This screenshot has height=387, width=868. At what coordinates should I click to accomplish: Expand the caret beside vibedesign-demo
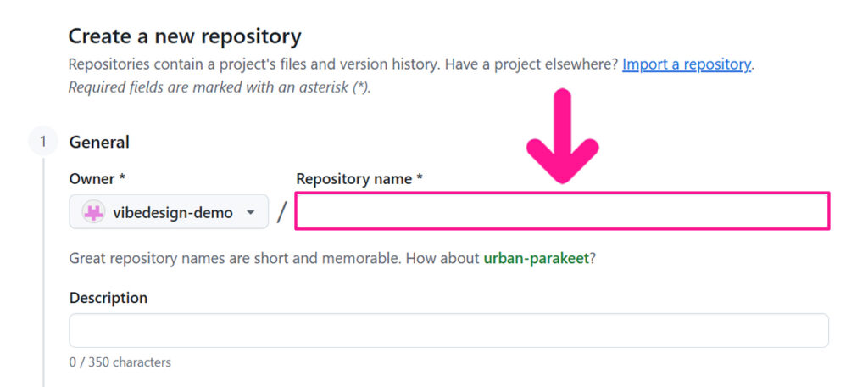coord(251,213)
